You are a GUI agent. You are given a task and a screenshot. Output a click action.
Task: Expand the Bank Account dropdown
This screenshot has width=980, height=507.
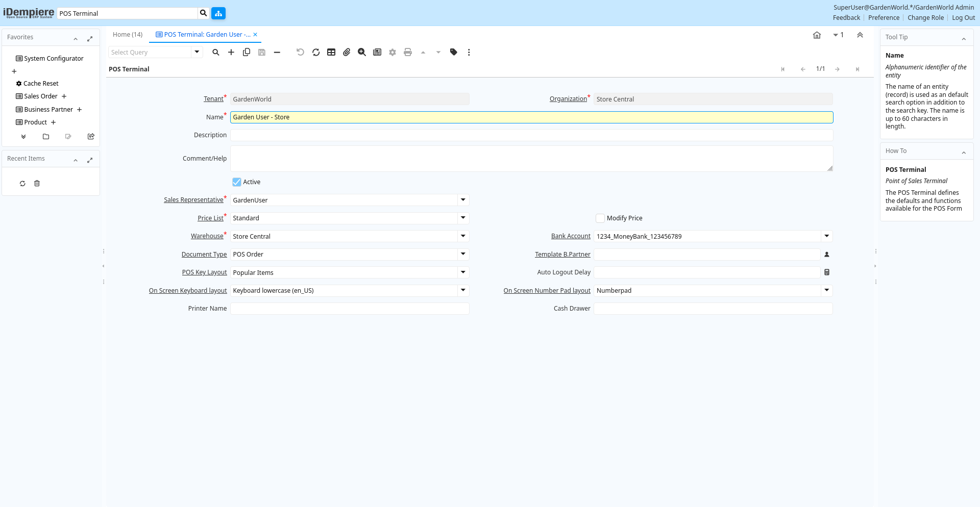point(826,236)
